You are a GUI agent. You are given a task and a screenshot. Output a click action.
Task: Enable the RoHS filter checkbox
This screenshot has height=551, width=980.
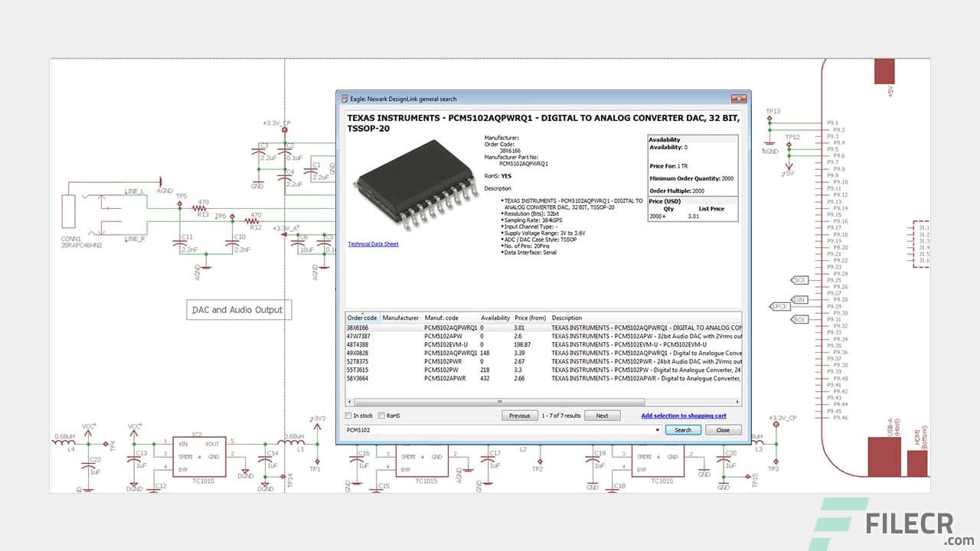coord(381,416)
